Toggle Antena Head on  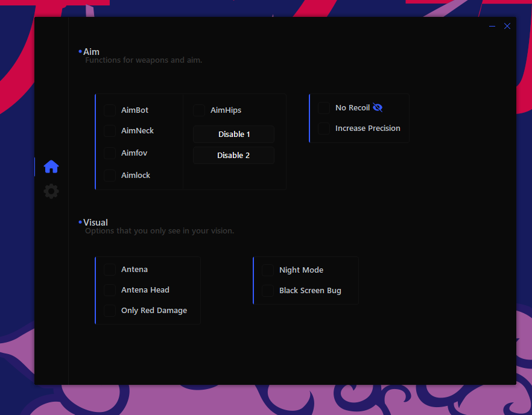pos(109,290)
